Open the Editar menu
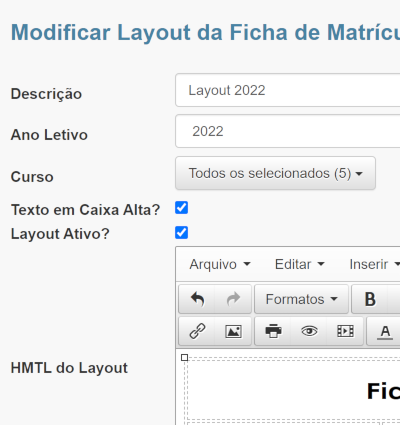This screenshot has height=425, width=400. 299,264
